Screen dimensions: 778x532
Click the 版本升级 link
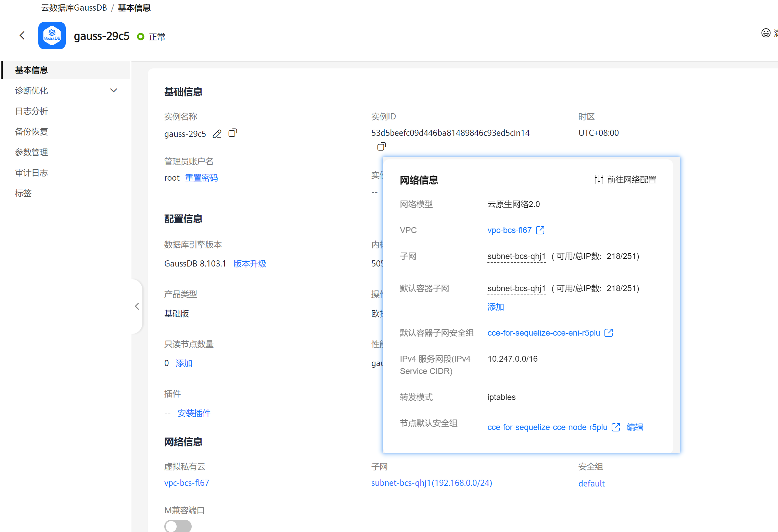(x=250, y=264)
